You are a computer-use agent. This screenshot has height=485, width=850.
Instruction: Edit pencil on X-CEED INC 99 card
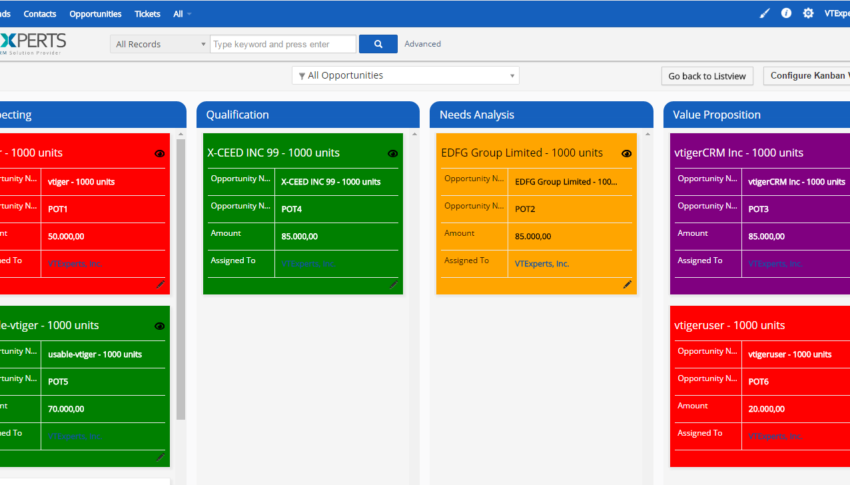point(394,284)
